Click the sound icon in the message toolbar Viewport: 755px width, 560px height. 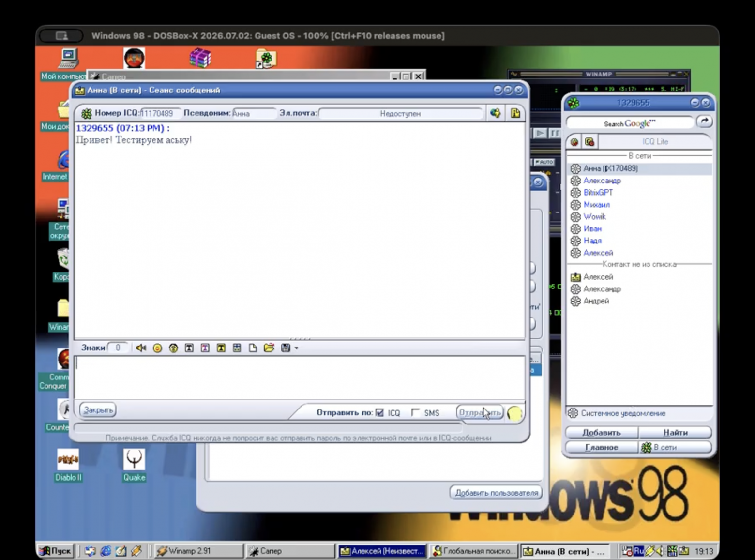point(141,348)
